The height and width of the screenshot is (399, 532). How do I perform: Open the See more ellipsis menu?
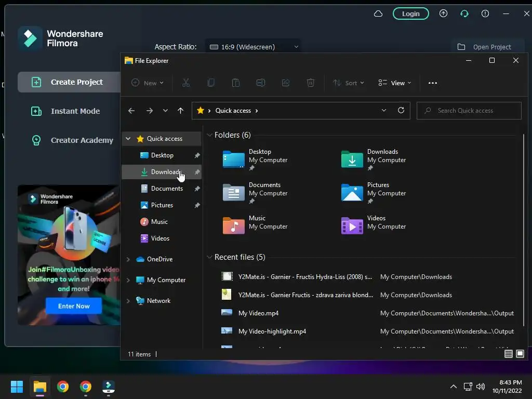(x=433, y=83)
